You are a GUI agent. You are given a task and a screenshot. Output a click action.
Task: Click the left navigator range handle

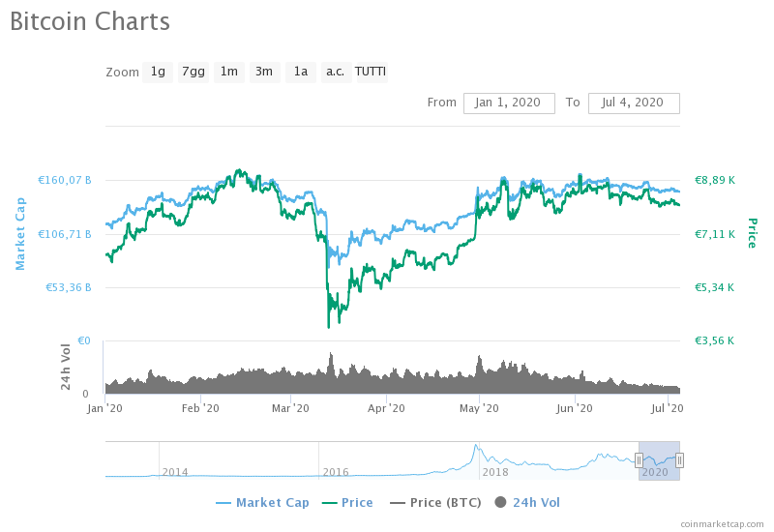point(639,460)
